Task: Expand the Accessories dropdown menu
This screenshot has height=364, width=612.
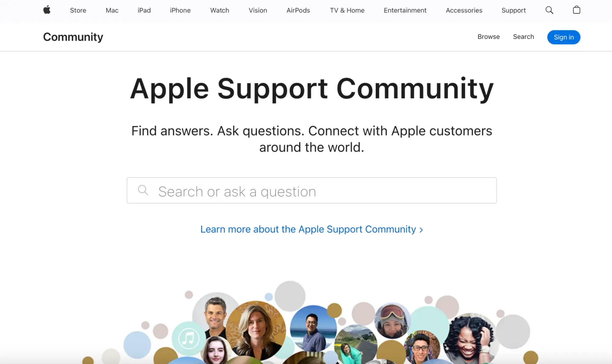Action: 464,10
